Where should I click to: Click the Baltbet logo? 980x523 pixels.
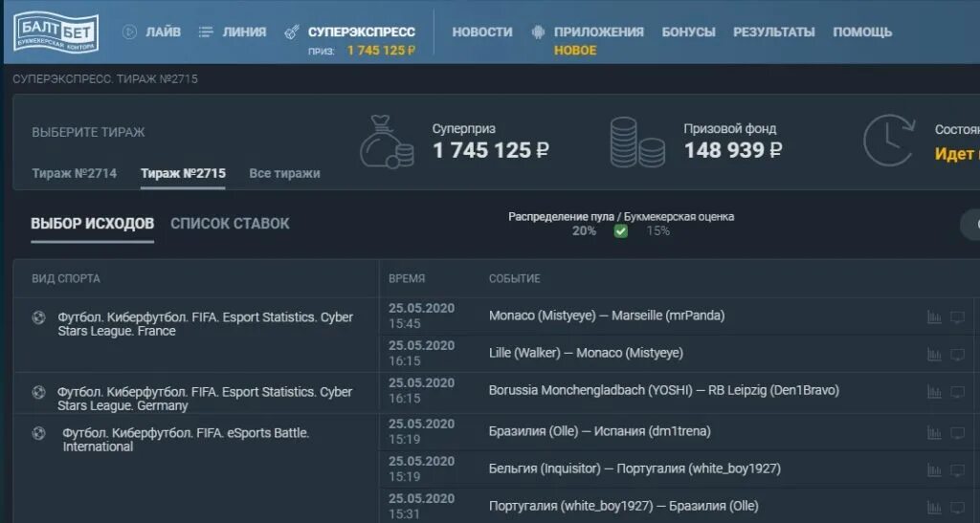point(56,32)
